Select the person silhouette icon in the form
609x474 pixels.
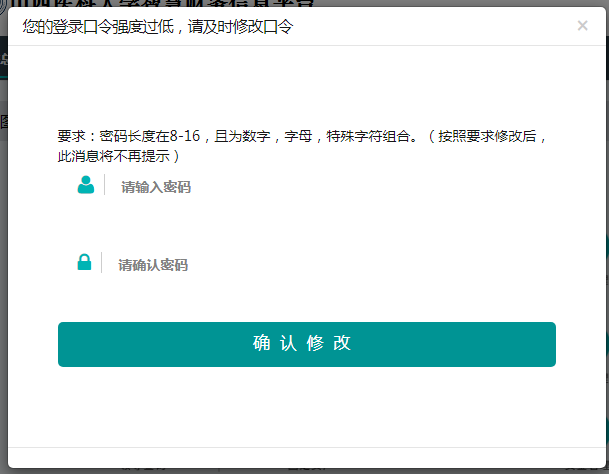(85, 185)
